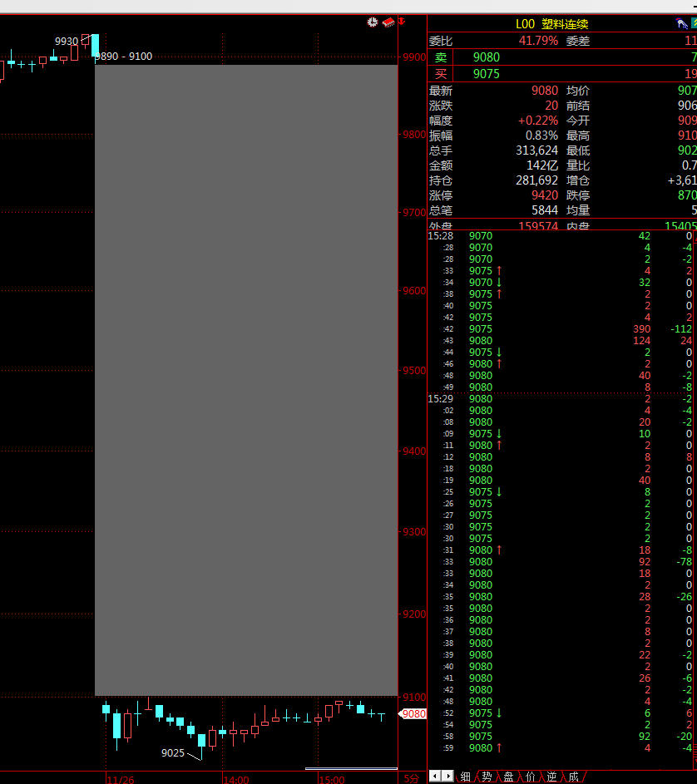Click the 持仓 value 281,692
The image size is (697, 784).
[536, 180]
